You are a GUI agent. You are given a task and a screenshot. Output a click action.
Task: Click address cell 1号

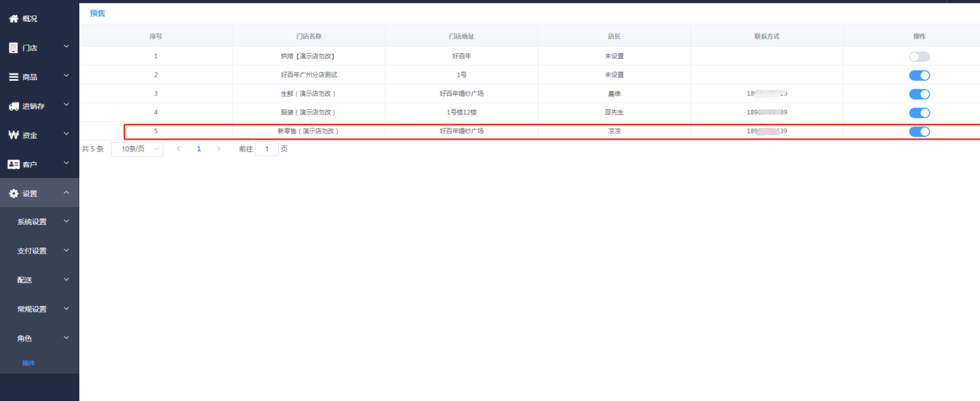click(462, 75)
